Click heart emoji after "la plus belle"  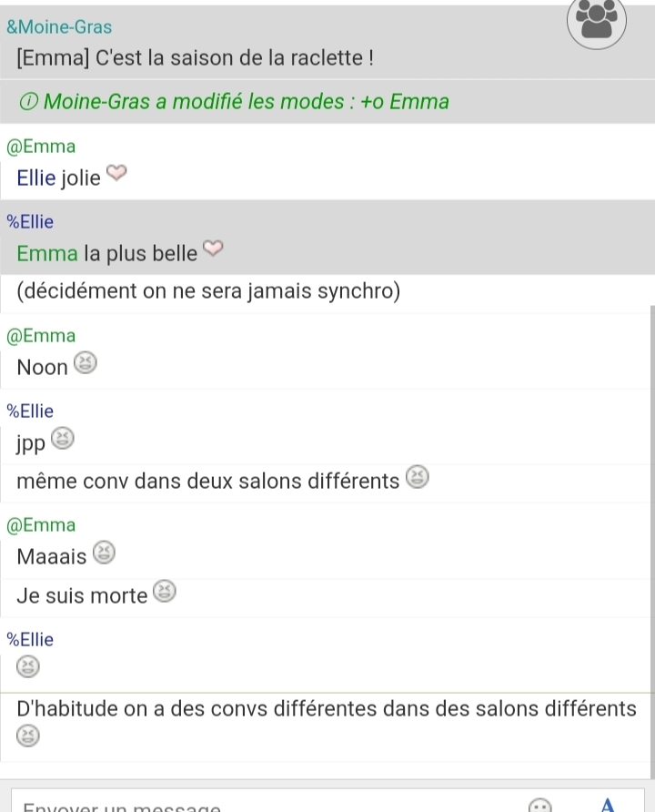click(x=213, y=249)
